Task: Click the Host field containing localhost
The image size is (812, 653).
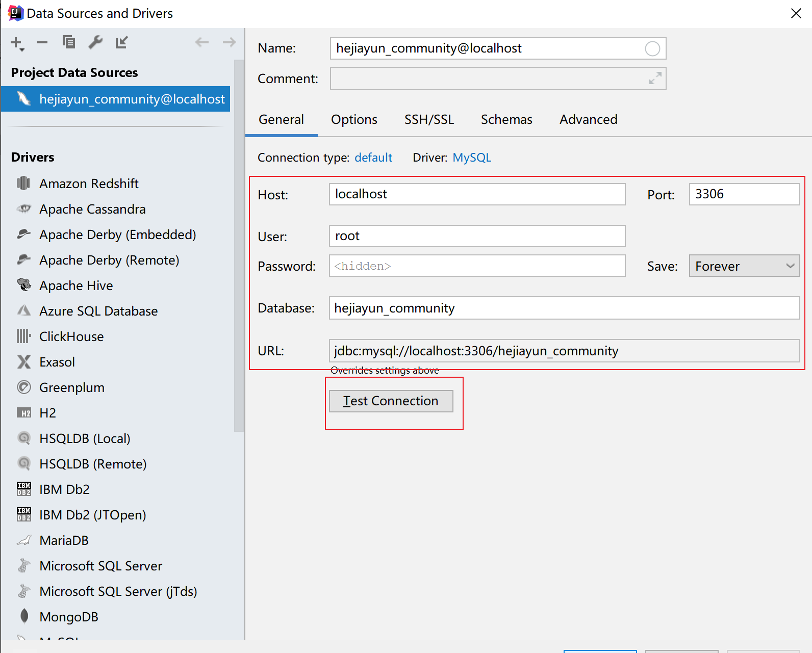Action: click(477, 194)
